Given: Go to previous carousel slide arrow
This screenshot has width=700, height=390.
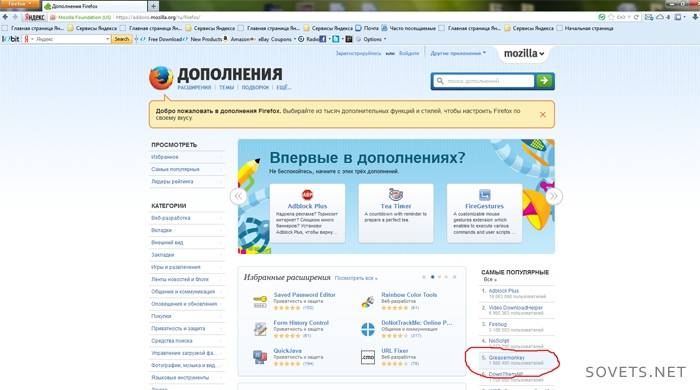Looking at the screenshot, I should 238,196.
